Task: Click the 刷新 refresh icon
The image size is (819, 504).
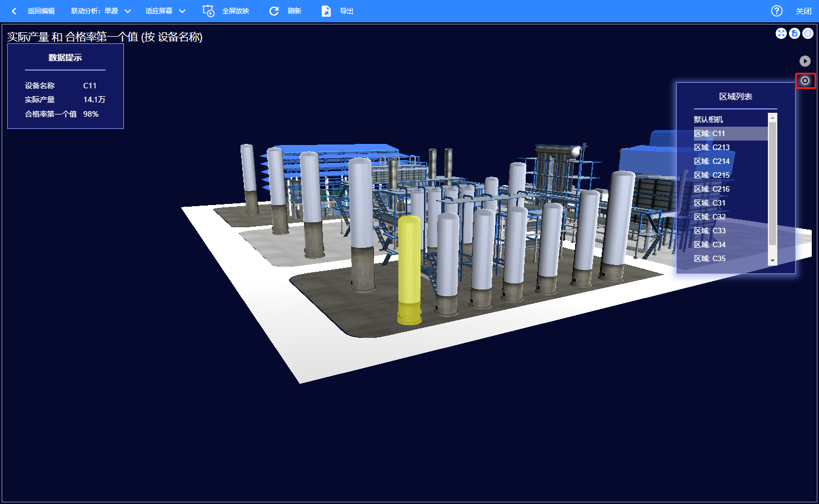Action: point(274,11)
